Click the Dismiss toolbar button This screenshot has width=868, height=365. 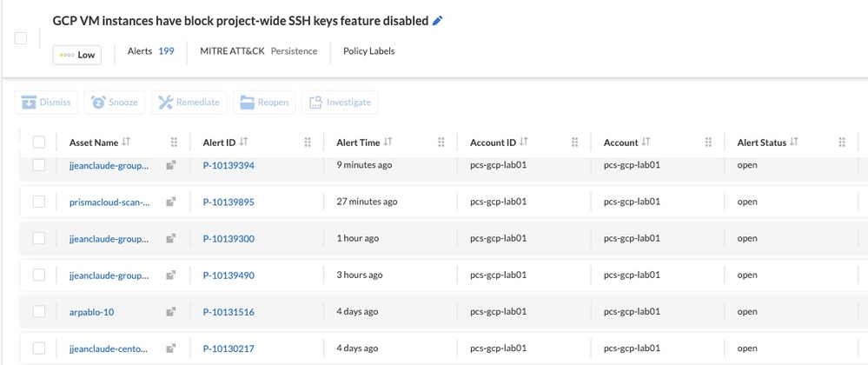point(46,103)
